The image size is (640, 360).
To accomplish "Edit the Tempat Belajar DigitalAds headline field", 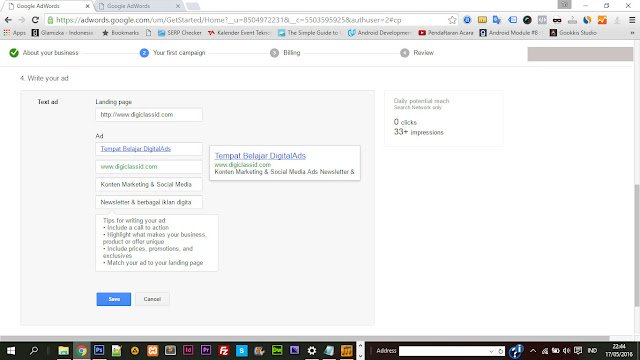I will (149, 149).
